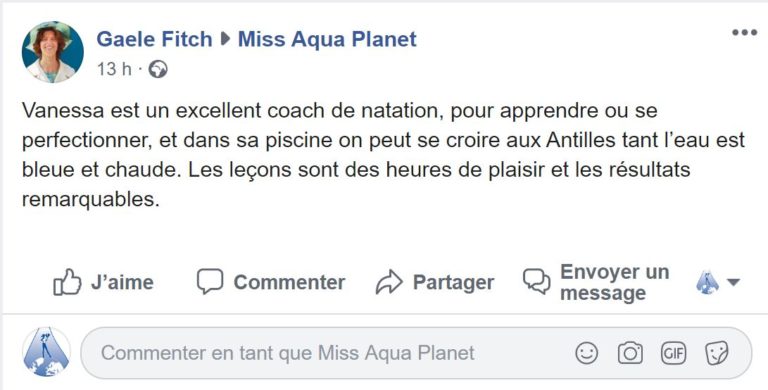Viewport: 768px width, 390px height.
Task: Click the thumbs-up icon to like
Action: 67,282
